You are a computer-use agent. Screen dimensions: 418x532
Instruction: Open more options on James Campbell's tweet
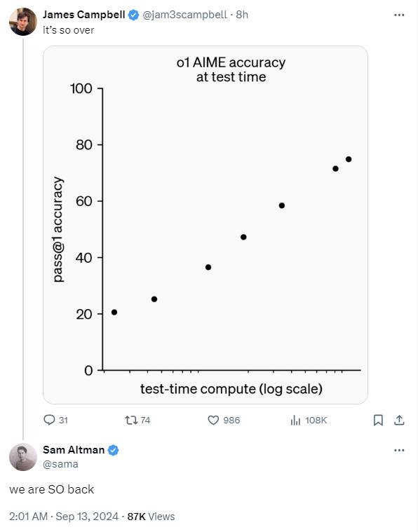pos(399,15)
